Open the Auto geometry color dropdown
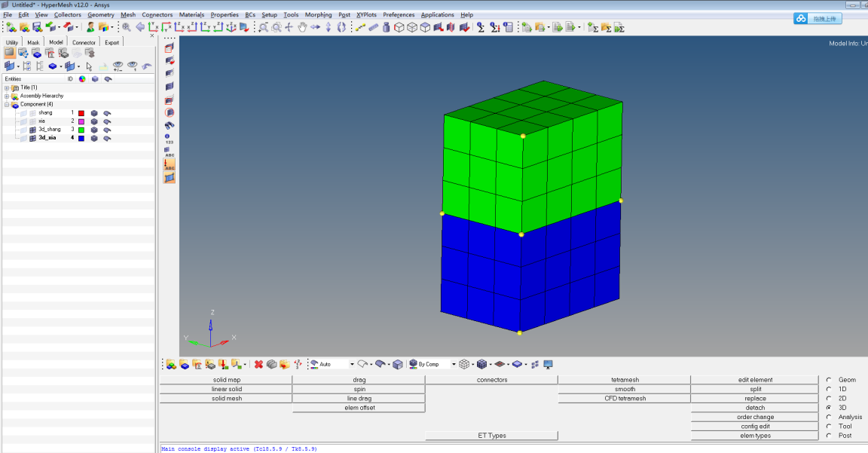The height and width of the screenshot is (453, 868). tap(351, 364)
